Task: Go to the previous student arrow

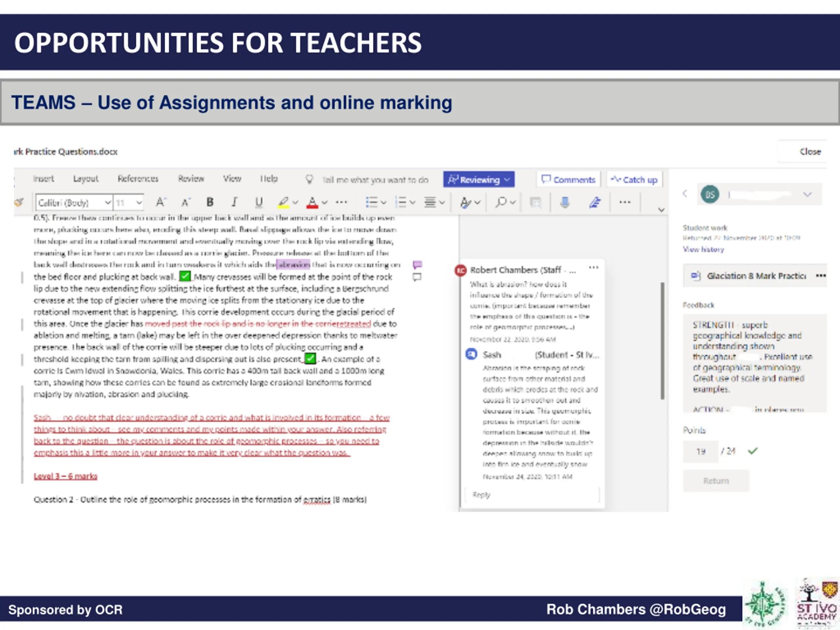Action: tap(685, 194)
